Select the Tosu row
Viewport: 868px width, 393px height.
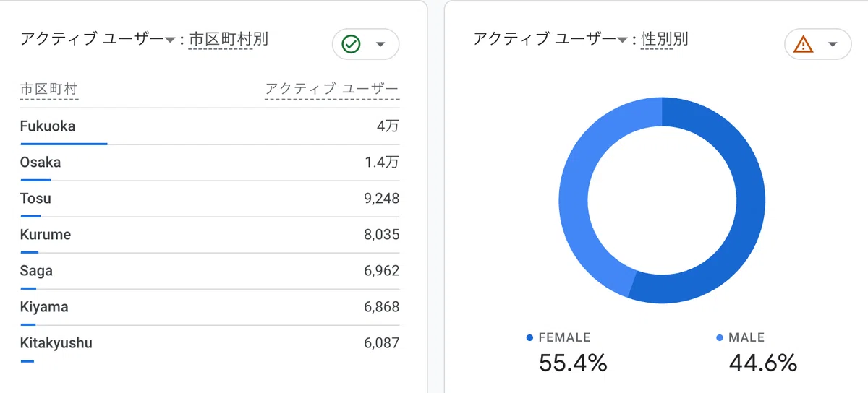(210, 199)
